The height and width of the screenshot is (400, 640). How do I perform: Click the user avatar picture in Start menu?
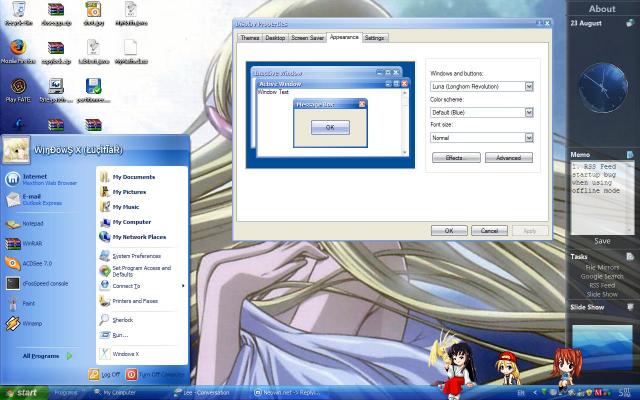point(16,149)
